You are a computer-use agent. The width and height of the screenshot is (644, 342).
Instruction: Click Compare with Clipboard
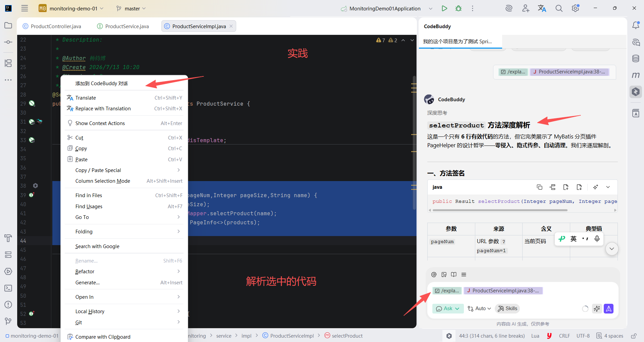point(124,337)
